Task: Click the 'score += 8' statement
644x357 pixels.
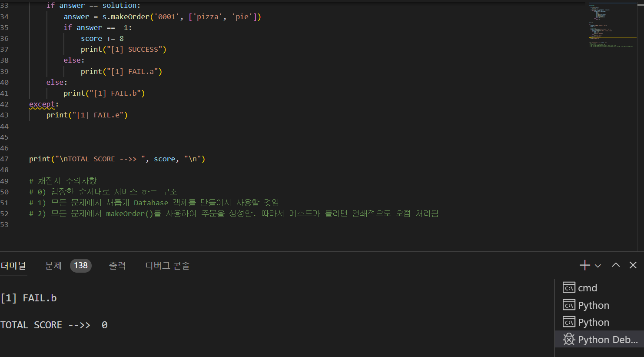Action: (x=102, y=39)
